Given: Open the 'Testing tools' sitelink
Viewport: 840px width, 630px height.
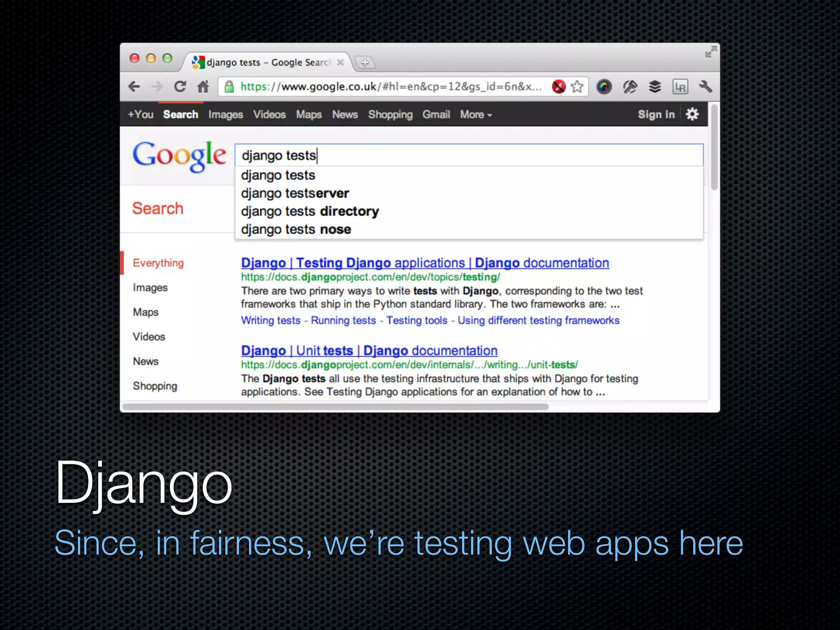Looking at the screenshot, I should click(x=417, y=320).
